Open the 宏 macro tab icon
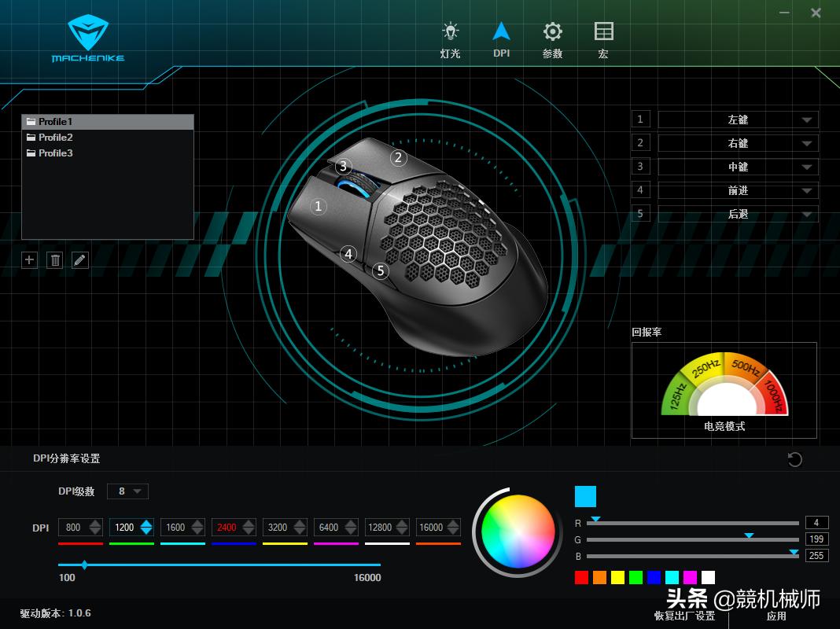Viewport: 840px width, 629px height. click(x=603, y=32)
